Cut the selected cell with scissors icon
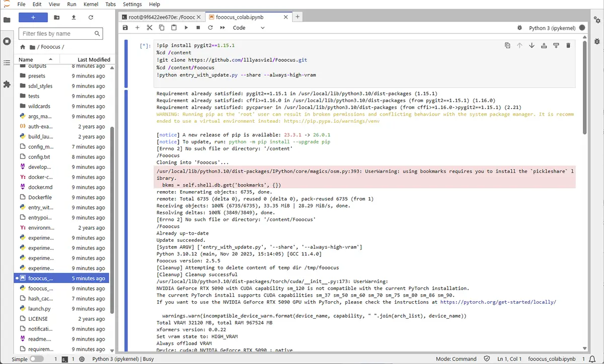This screenshot has width=604, height=364. (149, 28)
